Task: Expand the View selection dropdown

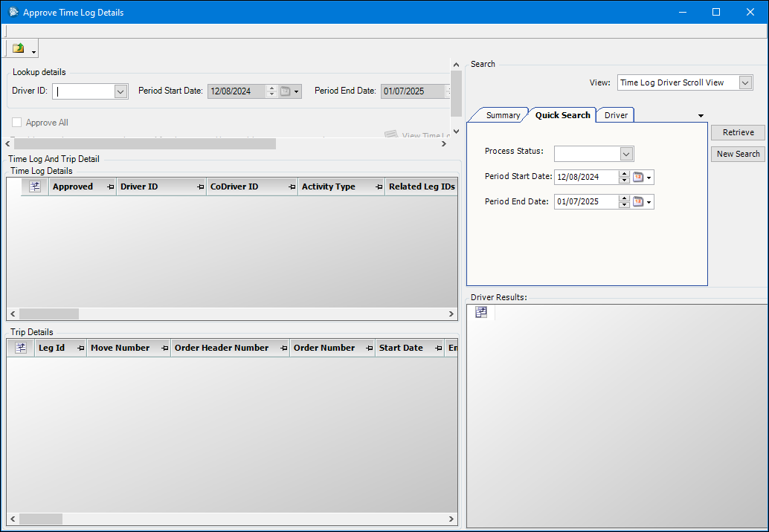Action: click(745, 82)
